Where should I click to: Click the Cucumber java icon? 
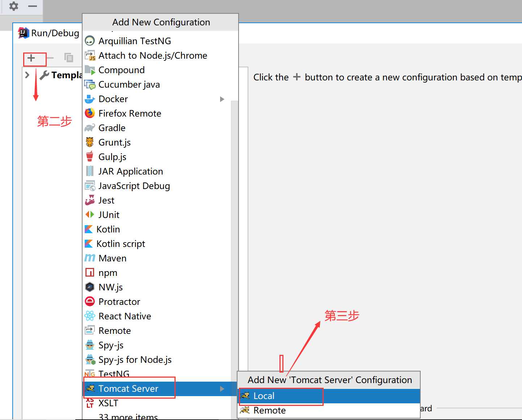pyautogui.click(x=90, y=84)
